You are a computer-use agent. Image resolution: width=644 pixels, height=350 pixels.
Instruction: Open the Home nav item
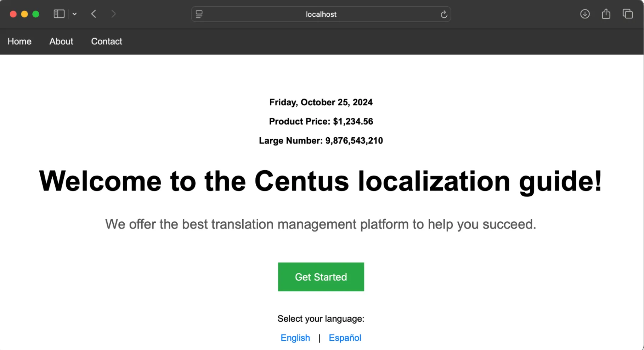(x=19, y=41)
